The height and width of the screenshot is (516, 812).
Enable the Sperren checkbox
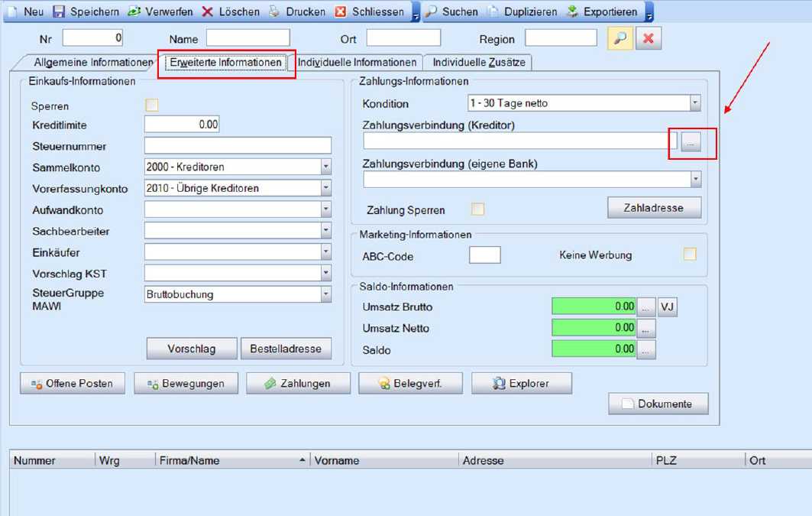click(x=152, y=105)
